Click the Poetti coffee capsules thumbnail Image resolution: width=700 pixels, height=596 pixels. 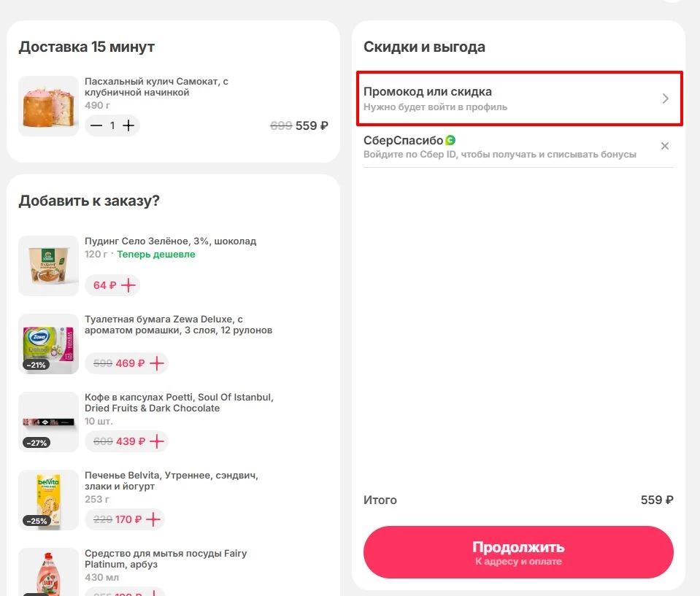click(x=48, y=422)
